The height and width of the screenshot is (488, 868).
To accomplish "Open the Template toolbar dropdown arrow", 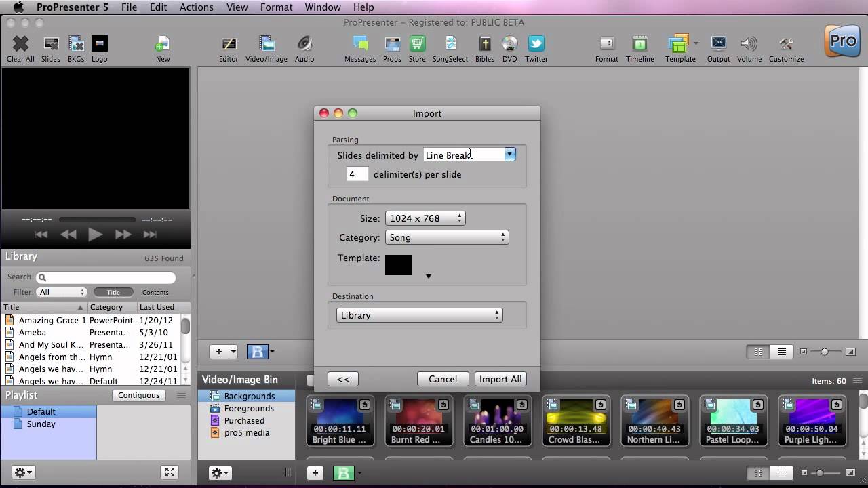I will (696, 43).
